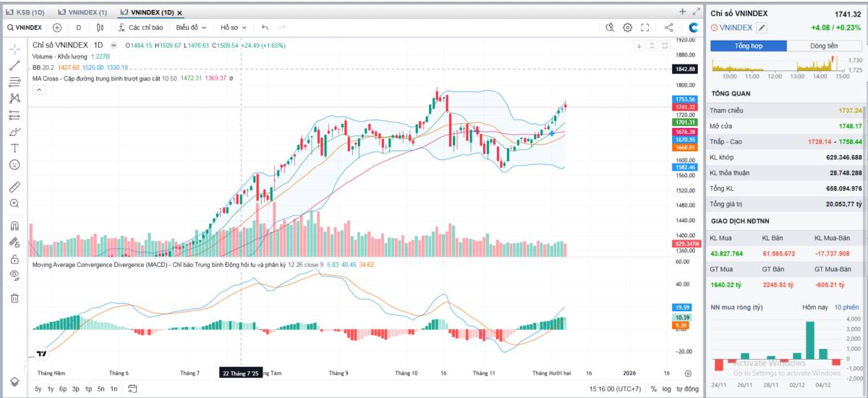The image size is (868, 398).
Task: Toggle the log scale
Action: point(666,389)
